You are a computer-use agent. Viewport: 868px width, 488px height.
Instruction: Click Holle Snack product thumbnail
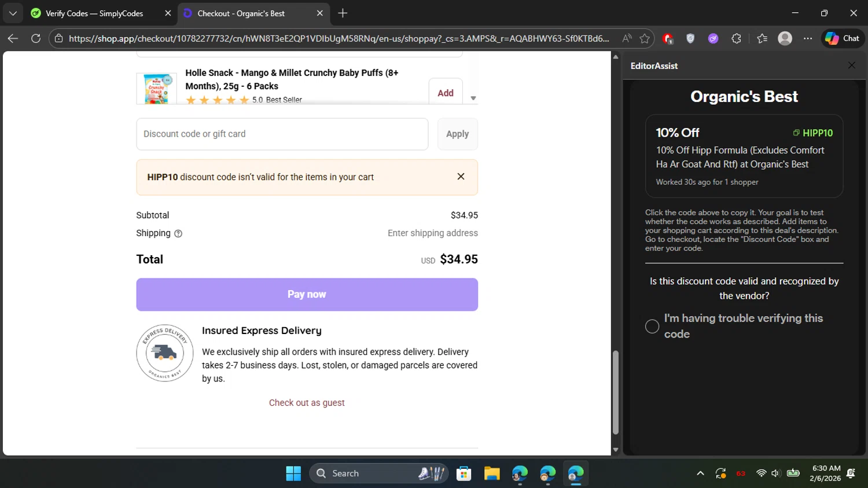click(156, 88)
